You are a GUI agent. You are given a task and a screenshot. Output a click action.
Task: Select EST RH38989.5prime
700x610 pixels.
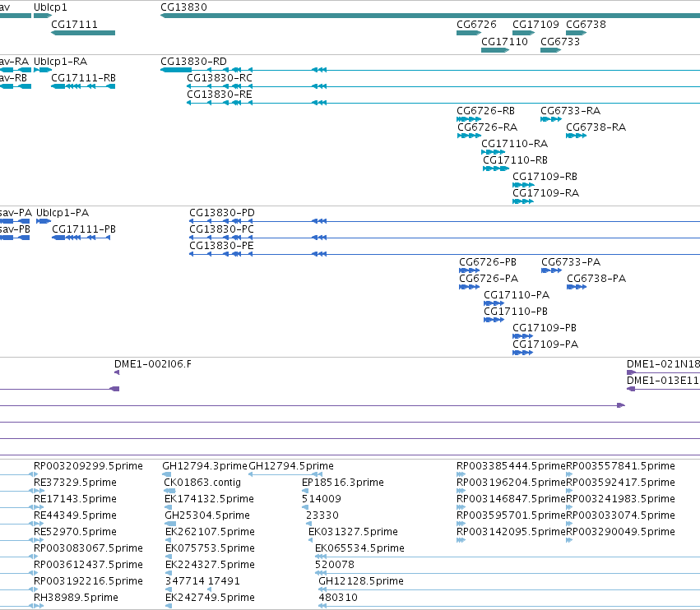point(76,598)
